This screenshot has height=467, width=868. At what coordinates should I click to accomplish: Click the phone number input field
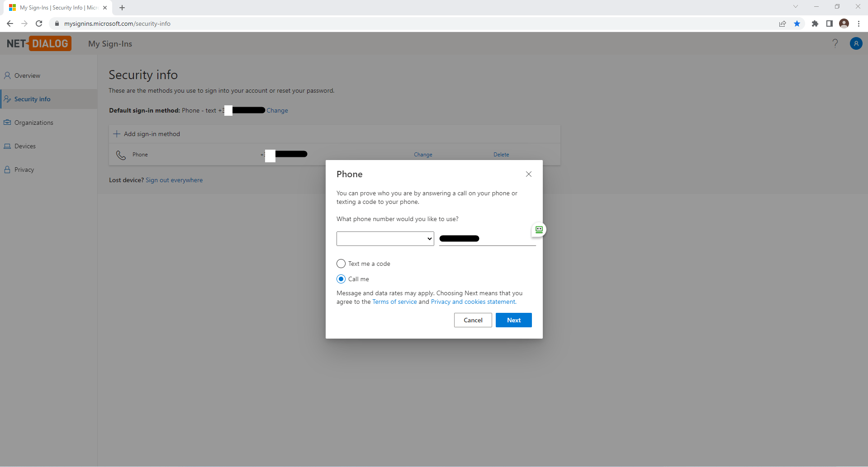(488, 239)
